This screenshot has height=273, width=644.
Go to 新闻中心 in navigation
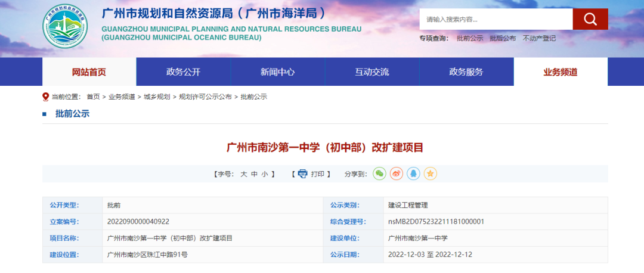tap(277, 72)
